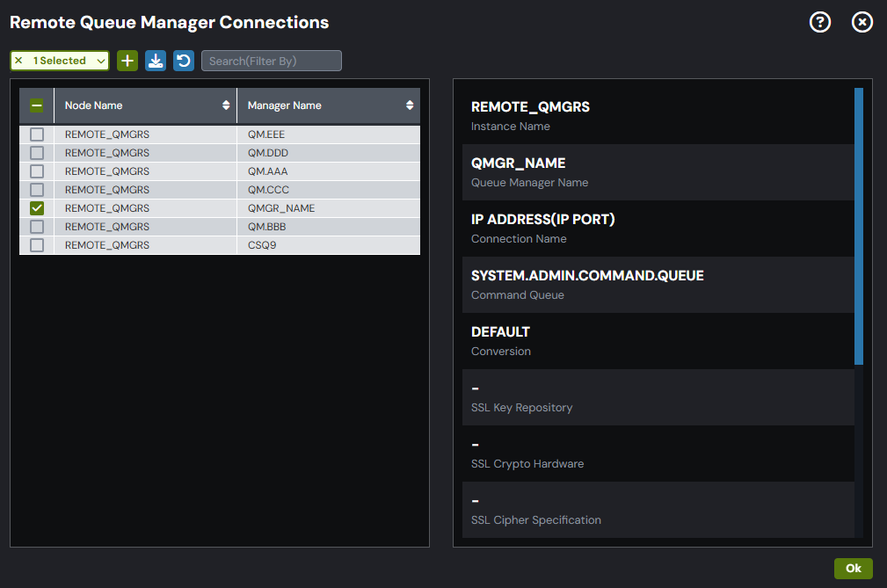This screenshot has width=887, height=588.
Task: Toggle the select-all header checkbox
Action: coord(37,105)
